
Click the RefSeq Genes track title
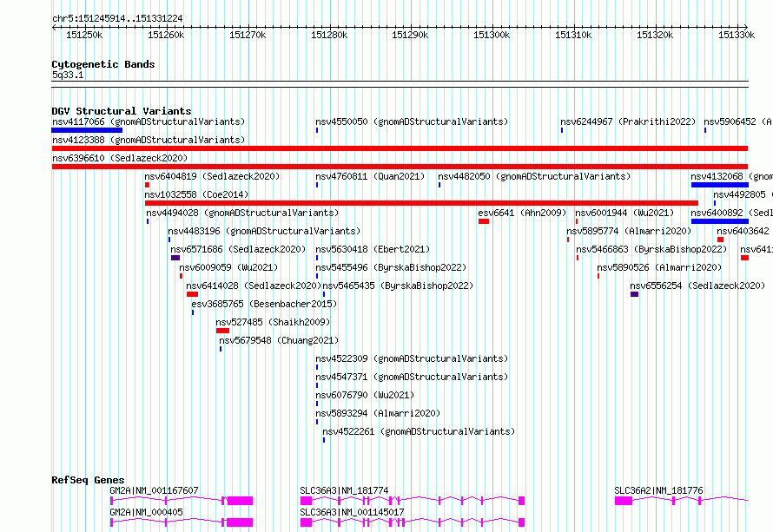pos(88,480)
